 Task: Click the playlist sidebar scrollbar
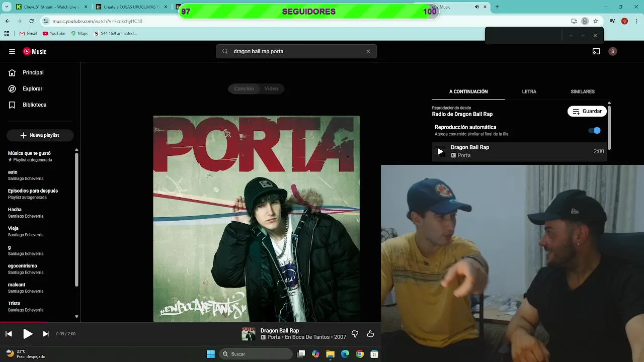click(76, 219)
